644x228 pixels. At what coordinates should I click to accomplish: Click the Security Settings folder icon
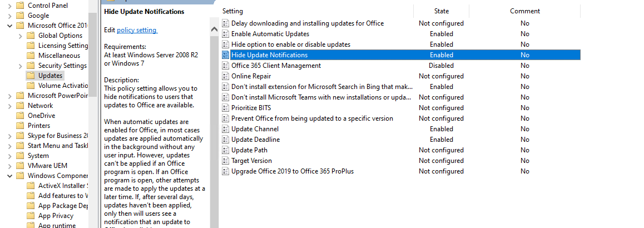[x=31, y=66]
